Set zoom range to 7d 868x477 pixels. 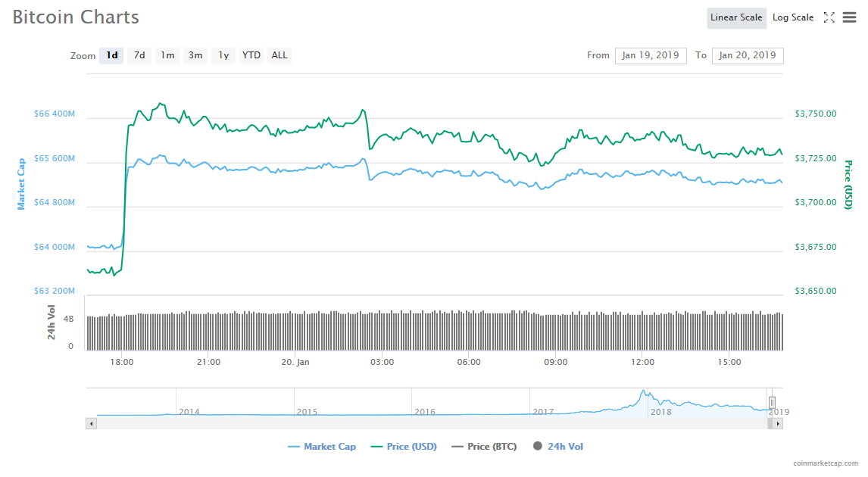click(139, 55)
